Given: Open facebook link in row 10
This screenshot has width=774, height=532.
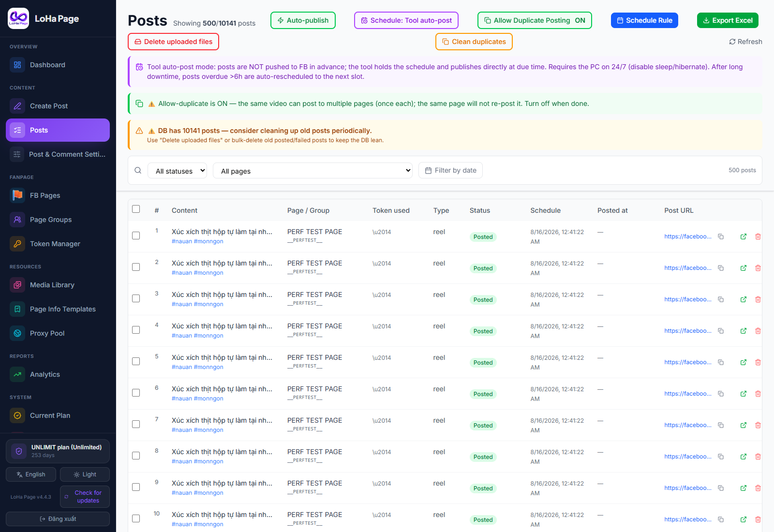Looking at the screenshot, I should pyautogui.click(x=688, y=519).
